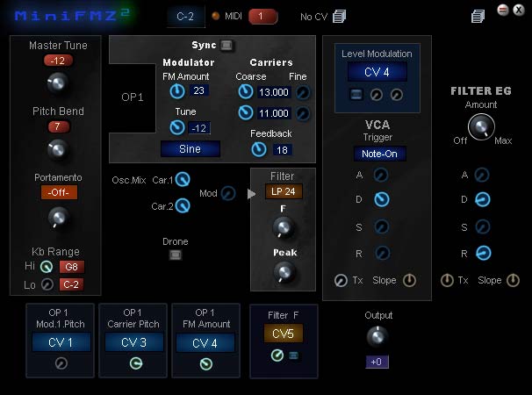Click the C-2 note display at top
This screenshot has height=395, width=532.
point(185,17)
